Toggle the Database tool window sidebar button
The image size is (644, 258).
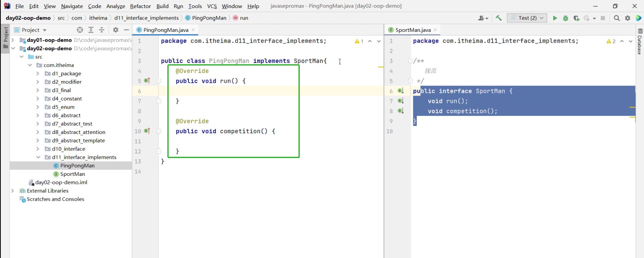tap(640, 41)
